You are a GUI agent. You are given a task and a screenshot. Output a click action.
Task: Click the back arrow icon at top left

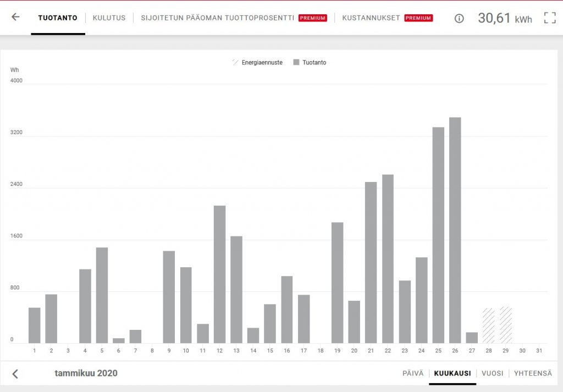tap(15, 17)
